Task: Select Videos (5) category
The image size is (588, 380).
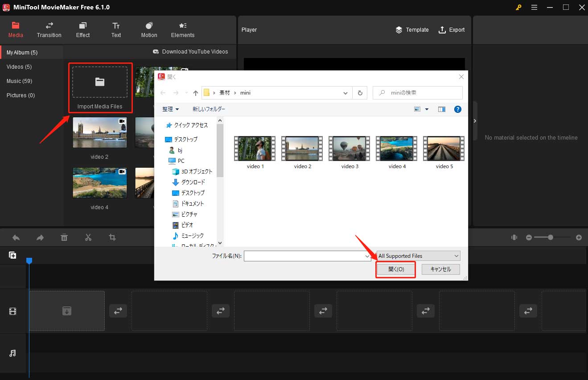Action: [x=19, y=67]
